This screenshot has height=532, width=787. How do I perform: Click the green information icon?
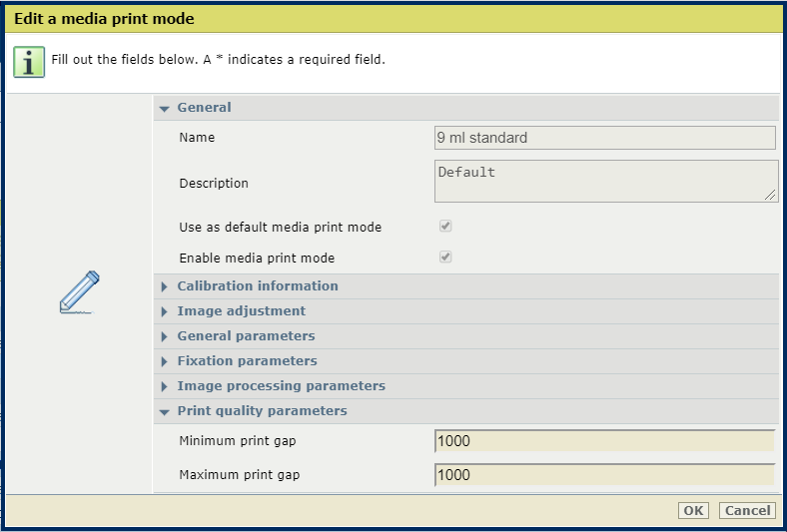(x=29, y=62)
